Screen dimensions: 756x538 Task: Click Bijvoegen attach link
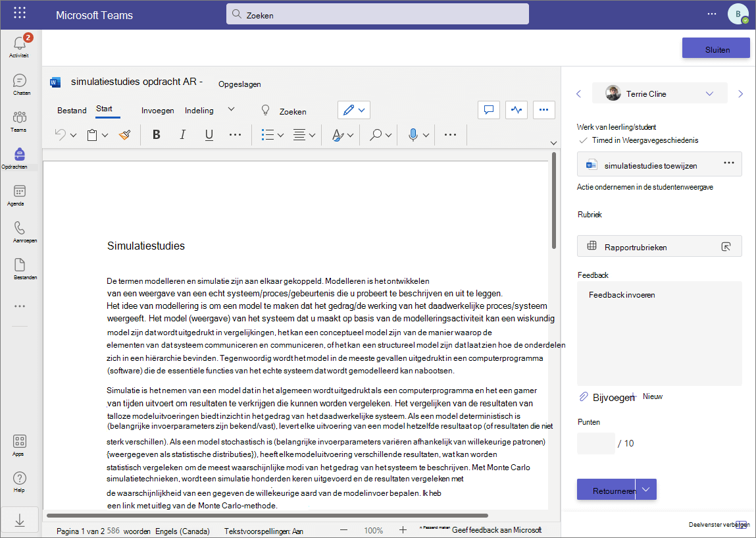tap(607, 397)
